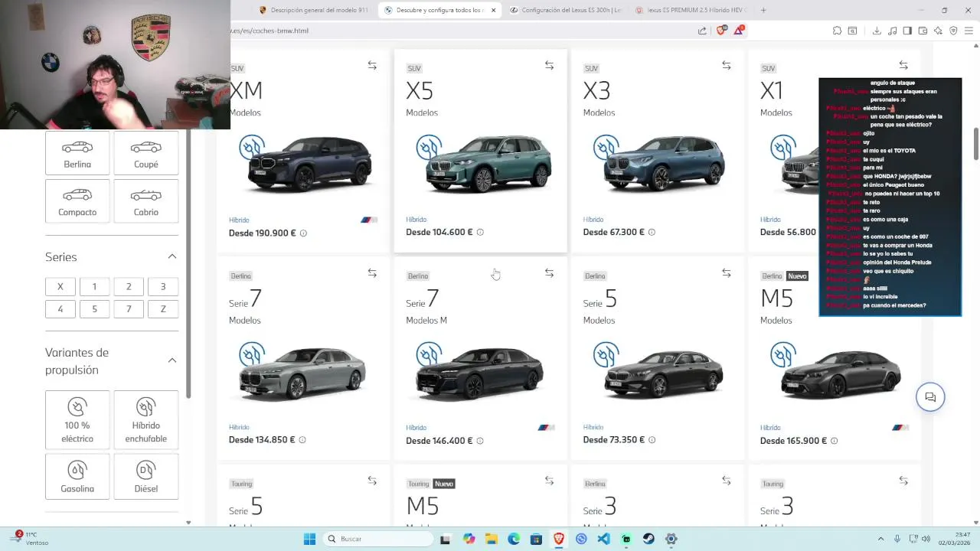Collapse the Series filter section

click(x=172, y=256)
